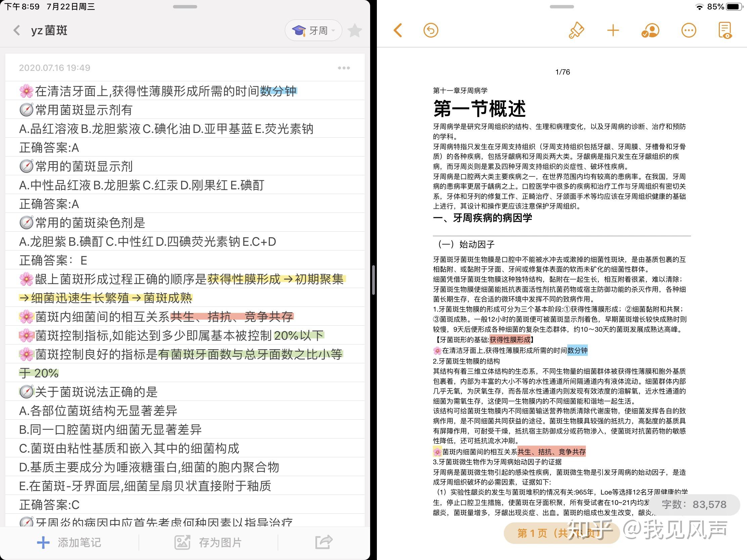Screen dimensions: 747x560
Task: Toggle the document reading view icon
Action: tap(725, 30)
